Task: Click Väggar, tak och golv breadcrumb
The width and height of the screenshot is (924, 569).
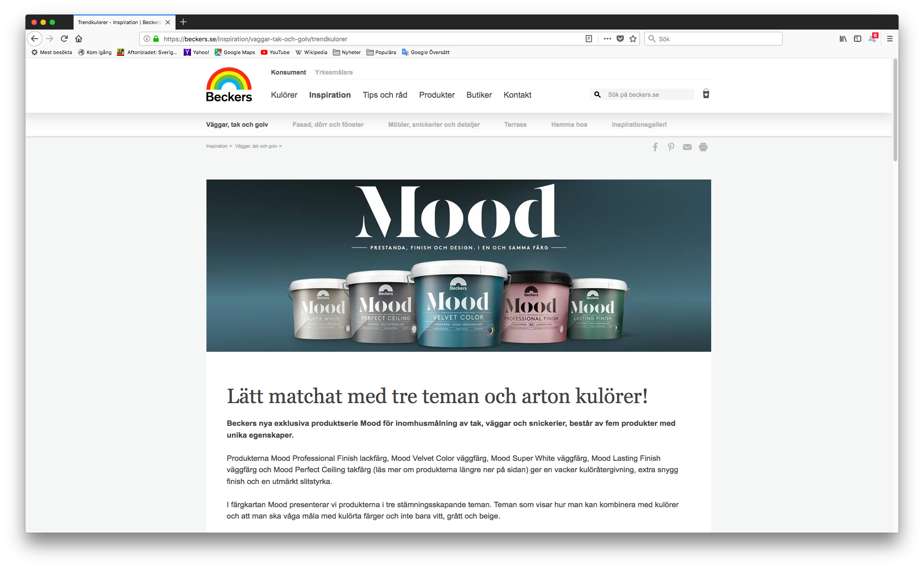Action: 256,146
